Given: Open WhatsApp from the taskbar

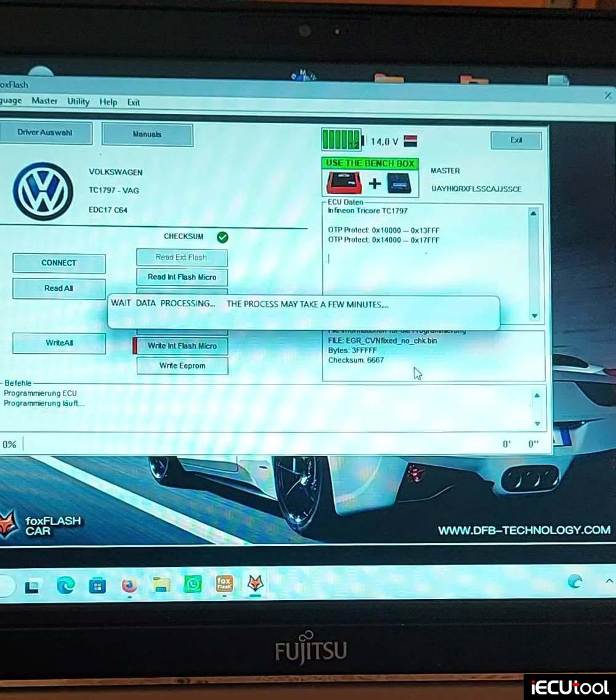Looking at the screenshot, I should pos(193,584).
